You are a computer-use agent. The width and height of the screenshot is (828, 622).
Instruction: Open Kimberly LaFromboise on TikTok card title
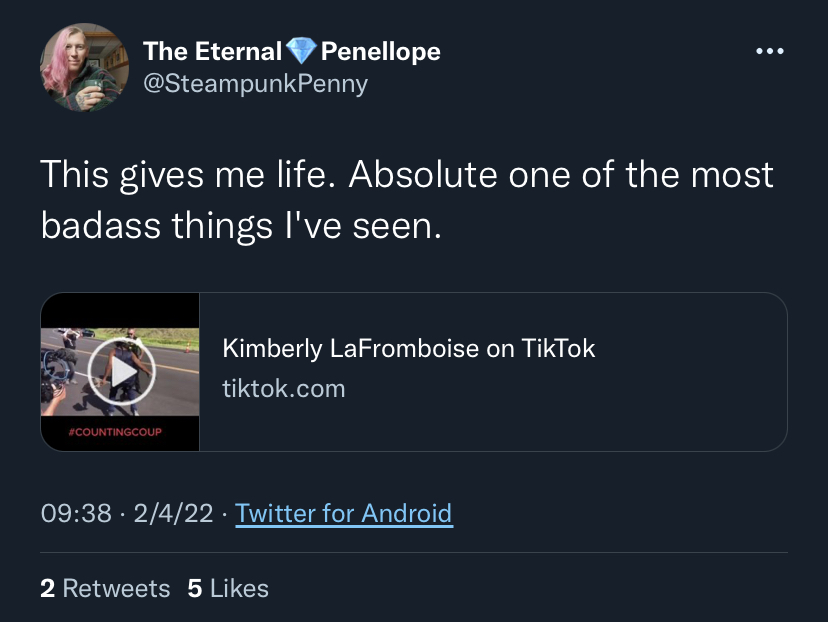coord(409,348)
